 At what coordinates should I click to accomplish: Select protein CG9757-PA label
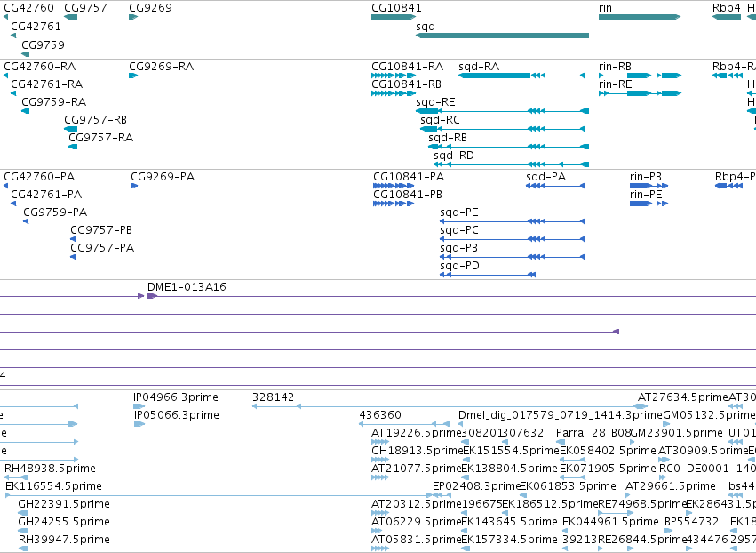pyautogui.click(x=102, y=247)
